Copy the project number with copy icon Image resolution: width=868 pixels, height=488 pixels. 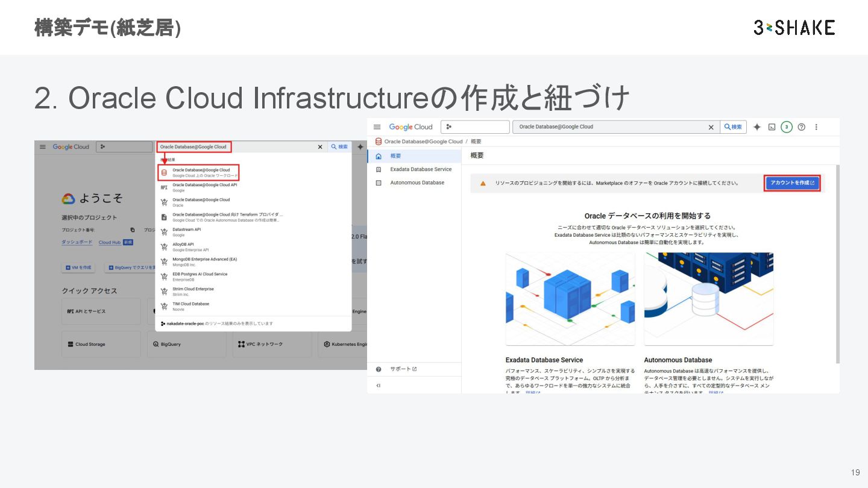[x=133, y=230]
